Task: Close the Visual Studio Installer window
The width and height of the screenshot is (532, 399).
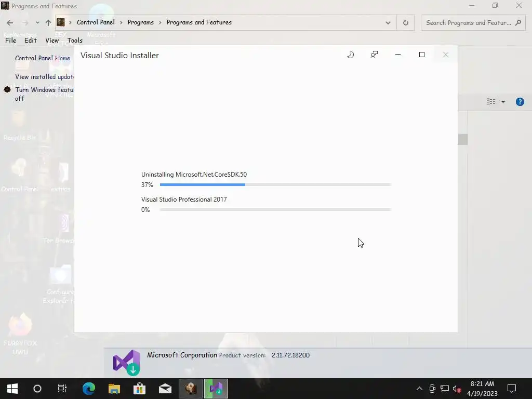Action: click(x=445, y=55)
